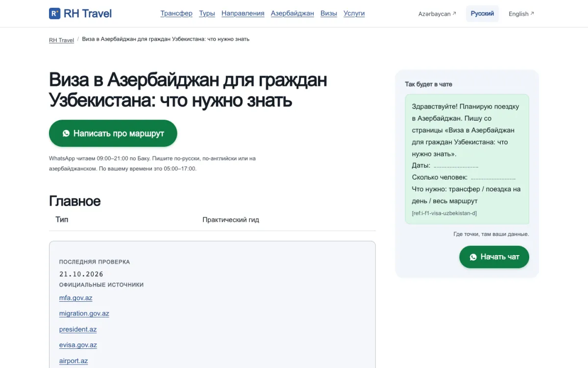Open the airport.az source link
The width and height of the screenshot is (588, 368).
click(x=73, y=361)
